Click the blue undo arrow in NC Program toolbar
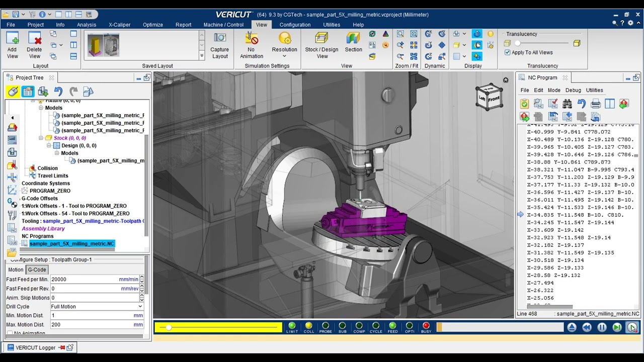Screen dimensions: 644x362 581,104
